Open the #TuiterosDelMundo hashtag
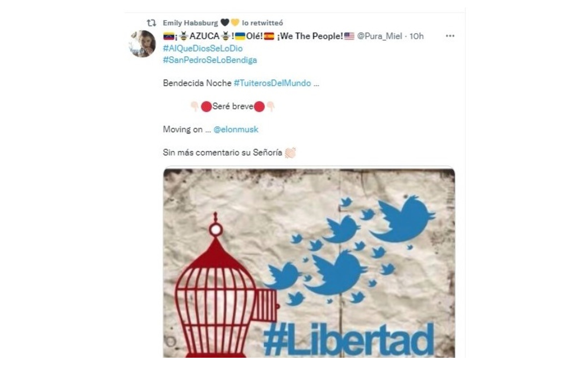 click(272, 83)
